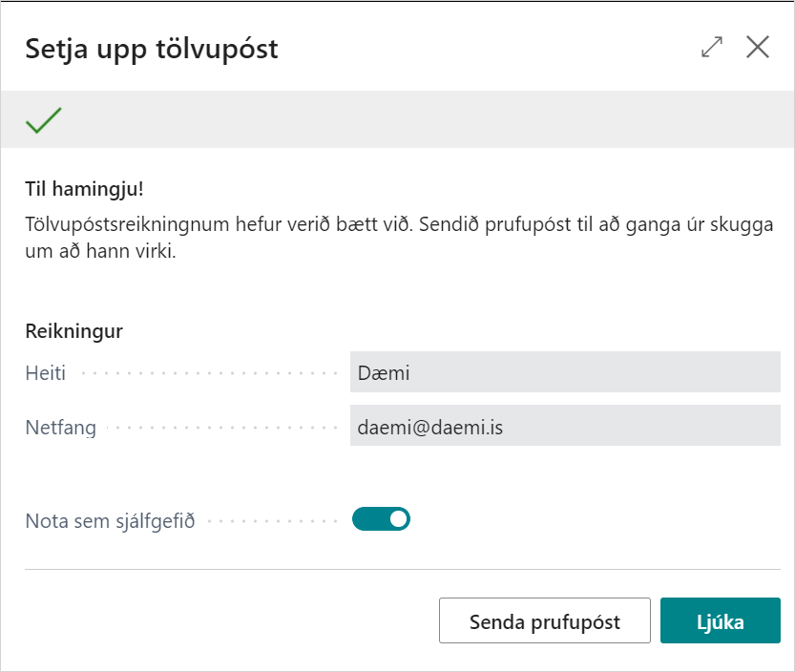The image size is (795, 672).
Task: Finish setup with the Ljúka button
Action: pos(720,622)
